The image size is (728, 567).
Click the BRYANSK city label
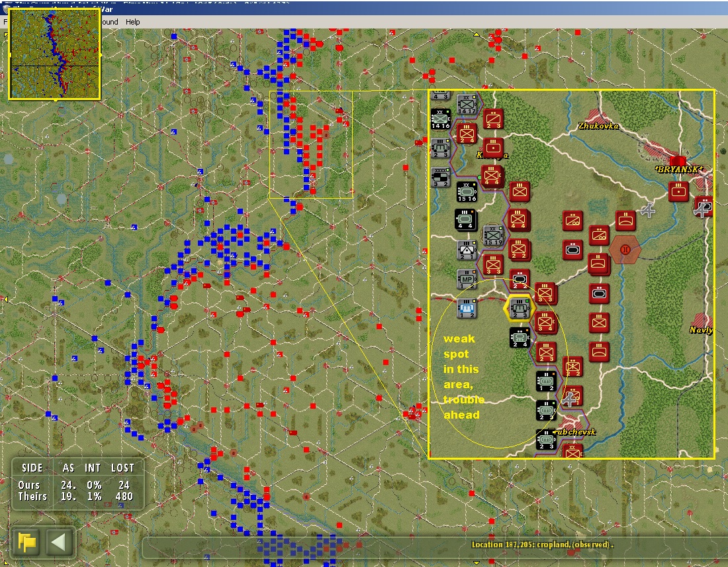click(679, 169)
